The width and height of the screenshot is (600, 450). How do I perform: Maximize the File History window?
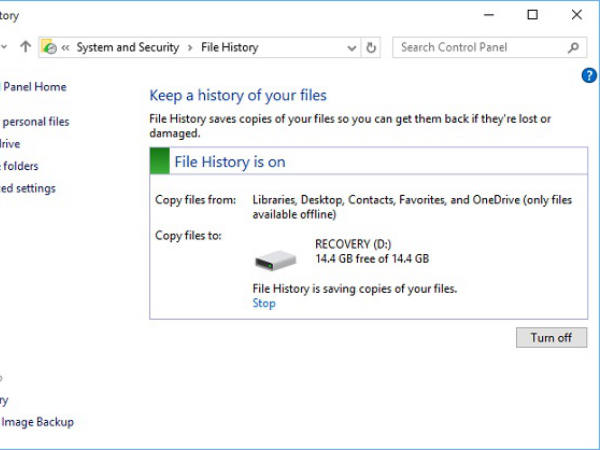(533, 15)
